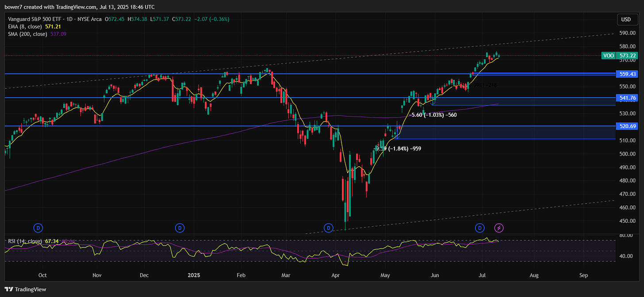Click the purple lightning earnings marker
The height and width of the screenshot is (297, 644).
click(x=499, y=228)
